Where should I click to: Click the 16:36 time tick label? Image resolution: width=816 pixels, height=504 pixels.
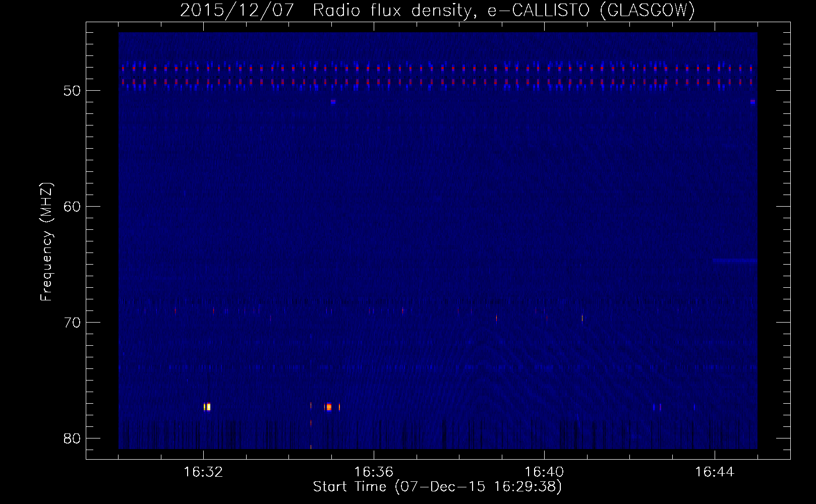(x=374, y=472)
